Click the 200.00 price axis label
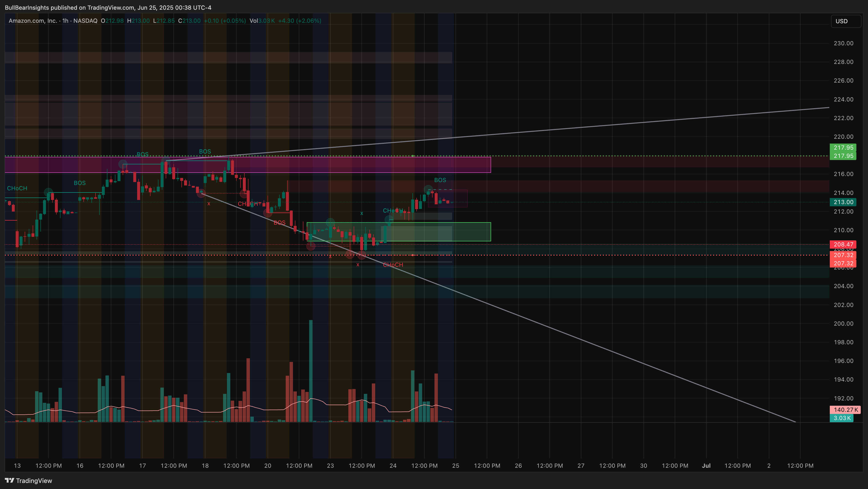 coord(843,323)
